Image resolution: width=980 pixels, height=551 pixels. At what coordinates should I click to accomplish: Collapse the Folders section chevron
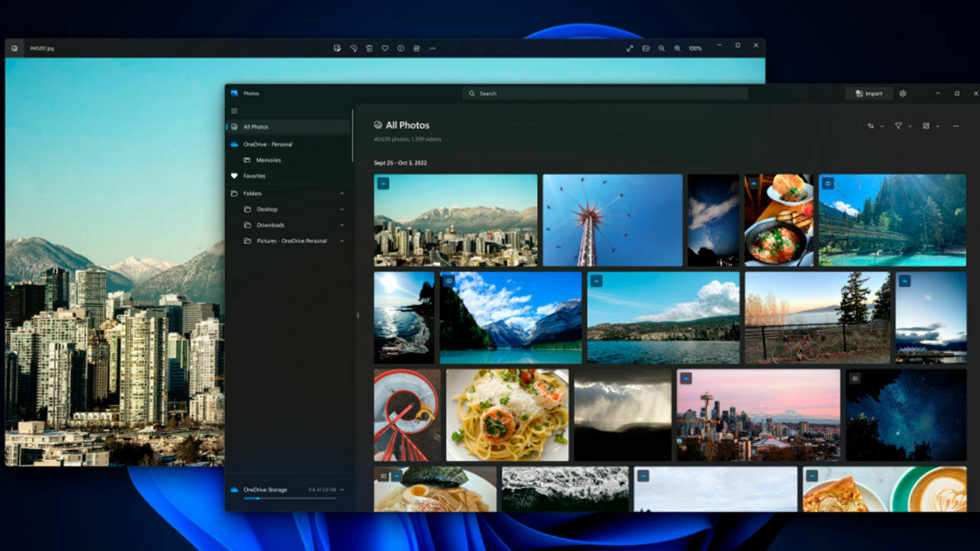[342, 194]
